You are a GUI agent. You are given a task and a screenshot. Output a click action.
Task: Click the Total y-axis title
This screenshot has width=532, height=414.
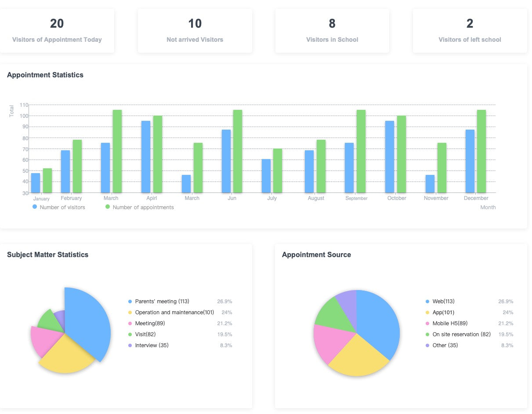[12, 111]
